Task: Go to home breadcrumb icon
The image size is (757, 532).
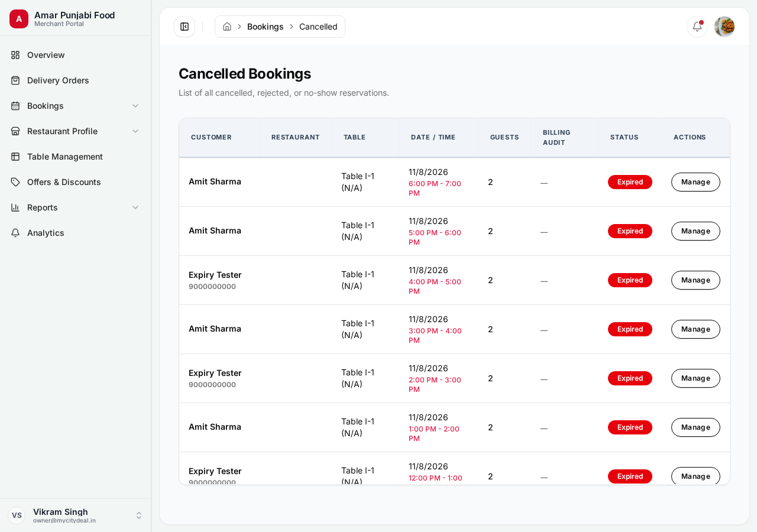Action: tap(227, 27)
